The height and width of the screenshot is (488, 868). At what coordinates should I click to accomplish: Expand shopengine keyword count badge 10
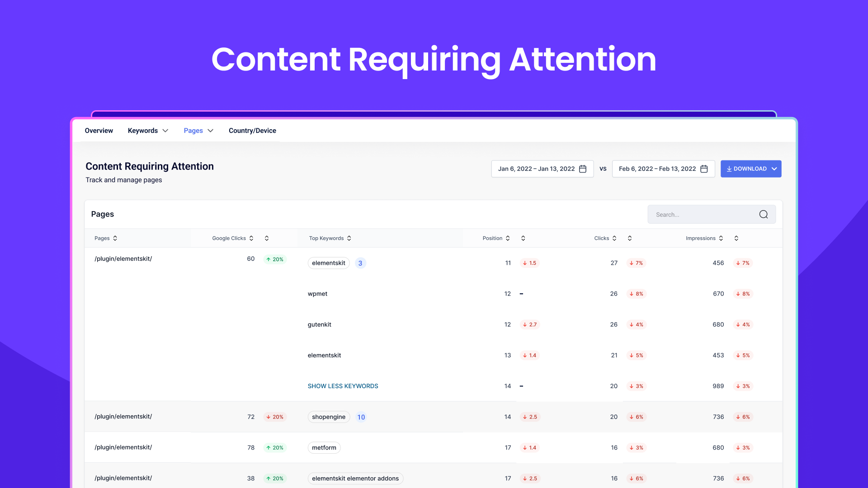[x=361, y=417]
